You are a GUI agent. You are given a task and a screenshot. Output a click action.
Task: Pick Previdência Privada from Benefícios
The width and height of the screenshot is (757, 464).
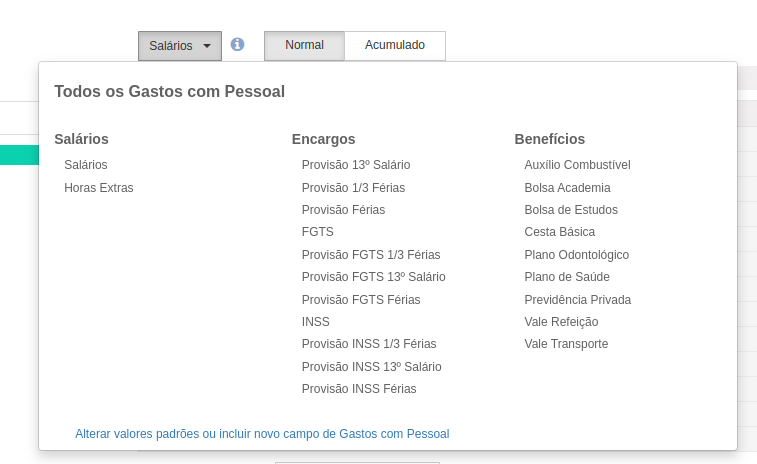(577, 299)
